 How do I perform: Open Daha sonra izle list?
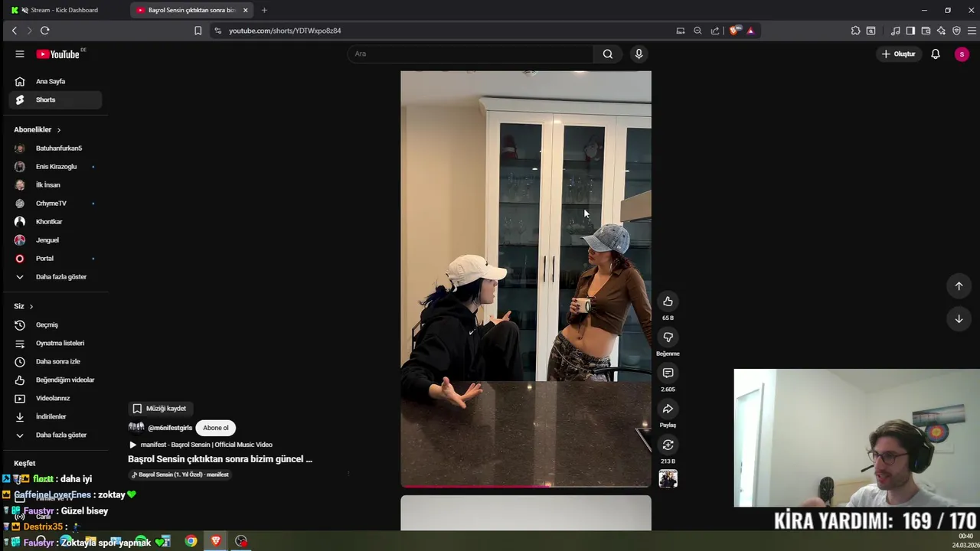pos(55,361)
